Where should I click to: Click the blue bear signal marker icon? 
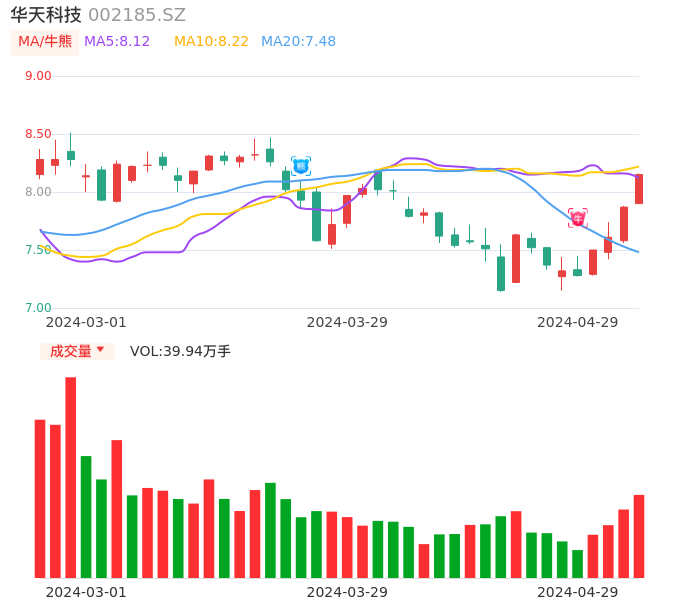(x=301, y=166)
